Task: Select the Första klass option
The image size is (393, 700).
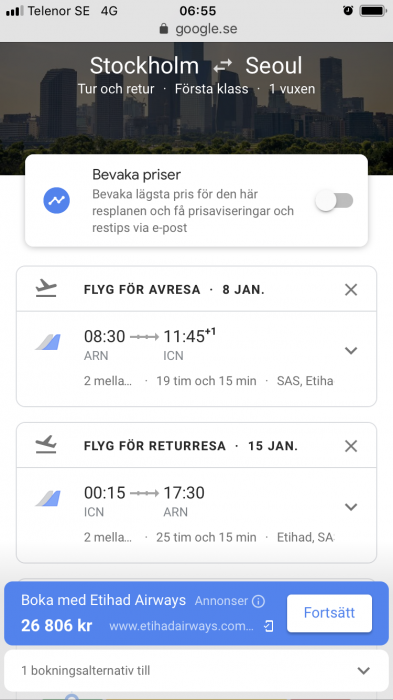Action: (211, 89)
